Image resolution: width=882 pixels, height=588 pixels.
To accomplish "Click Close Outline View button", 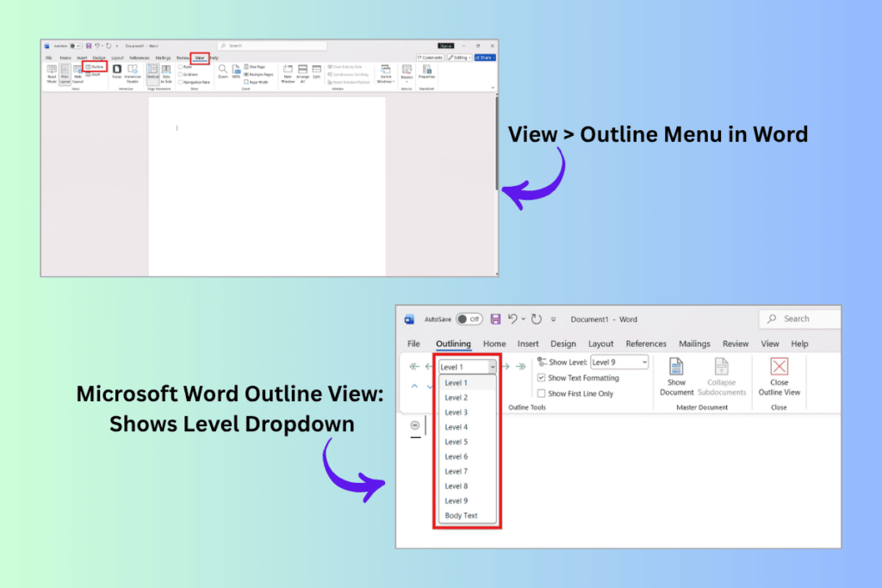I will point(779,376).
